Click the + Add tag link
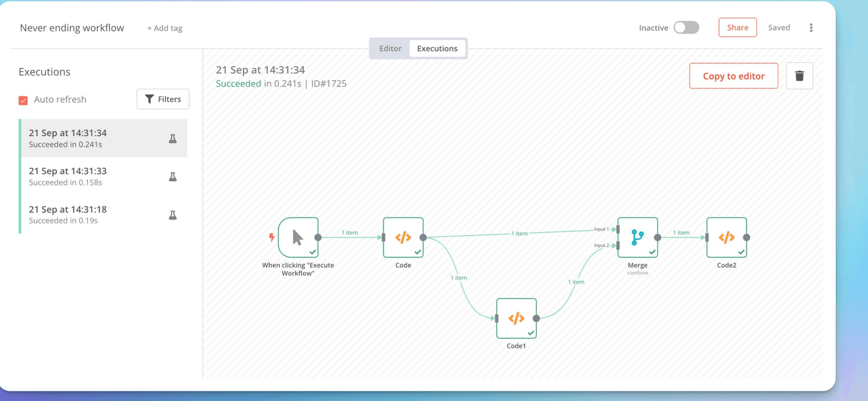The width and height of the screenshot is (868, 401). click(x=164, y=28)
